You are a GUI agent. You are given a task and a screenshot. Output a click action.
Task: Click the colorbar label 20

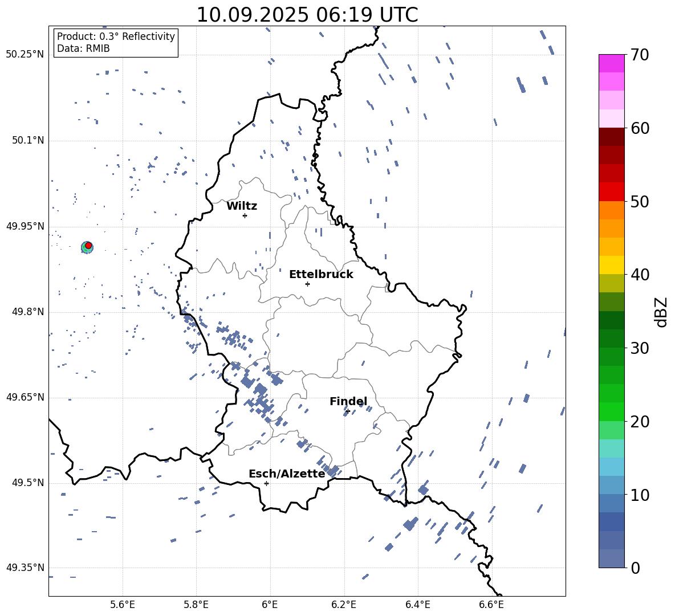coord(640,422)
